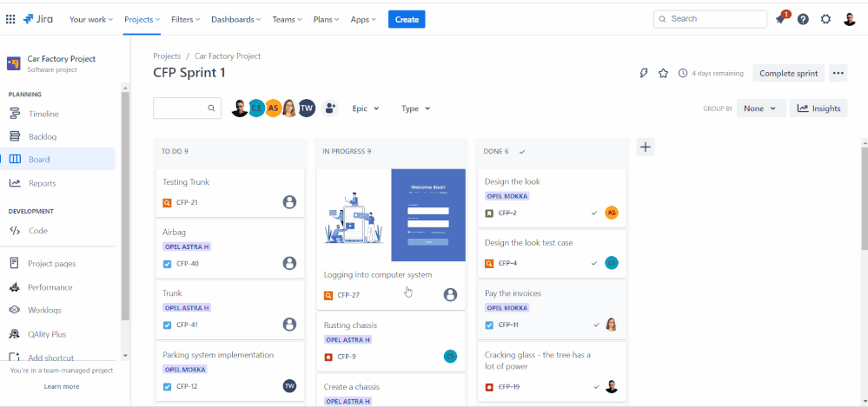Open the Plans dropdown
Image resolution: width=868 pixels, height=407 pixels.
(327, 19)
